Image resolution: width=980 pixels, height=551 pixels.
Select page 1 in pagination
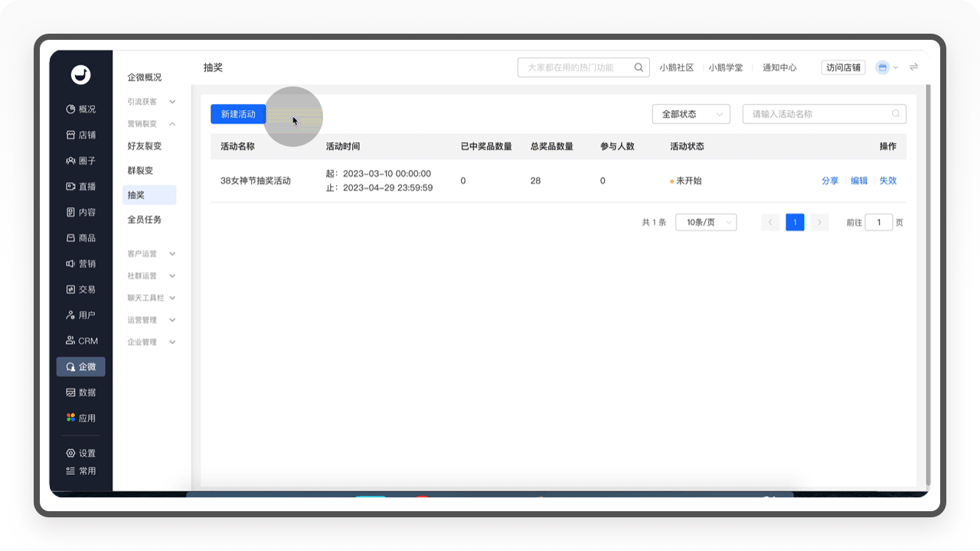click(795, 223)
